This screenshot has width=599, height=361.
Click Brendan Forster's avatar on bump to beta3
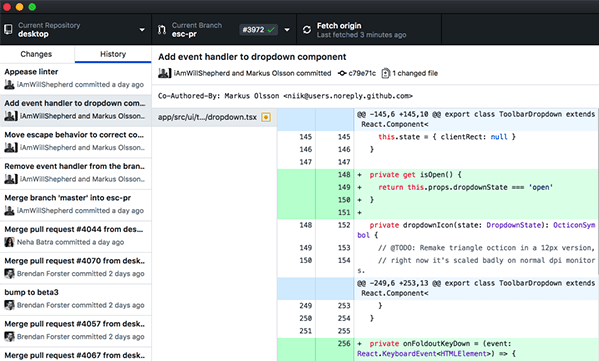click(9, 305)
